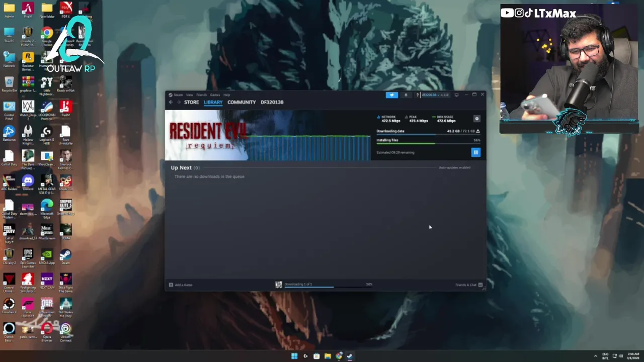
Task: Select the Sniper Elite 5 desktop shortcut
Action: pyautogui.click(x=65, y=208)
